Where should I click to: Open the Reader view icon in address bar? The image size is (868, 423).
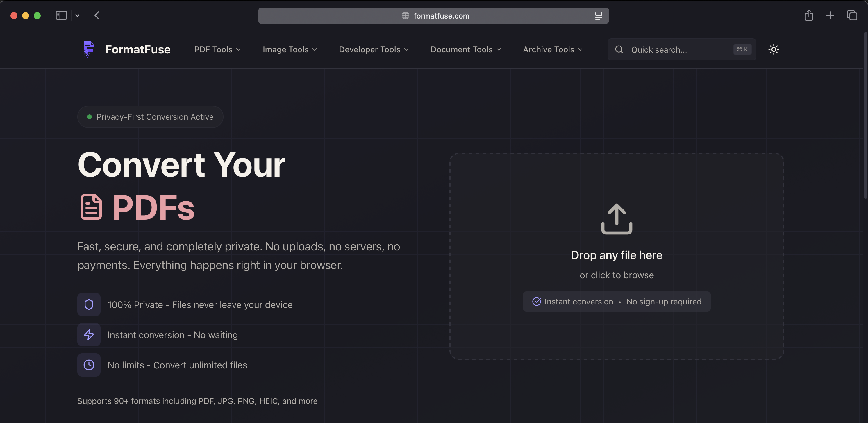tap(599, 16)
